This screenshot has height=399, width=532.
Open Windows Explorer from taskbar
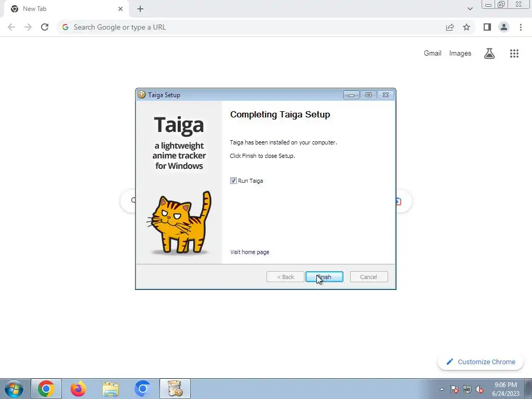pos(111,389)
